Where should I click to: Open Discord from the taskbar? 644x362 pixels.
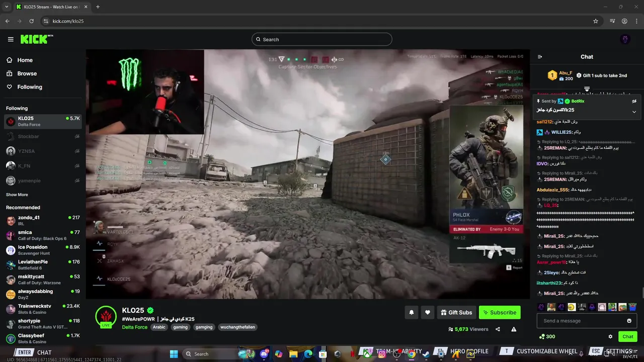pyautogui.click(x=264, y=354)
